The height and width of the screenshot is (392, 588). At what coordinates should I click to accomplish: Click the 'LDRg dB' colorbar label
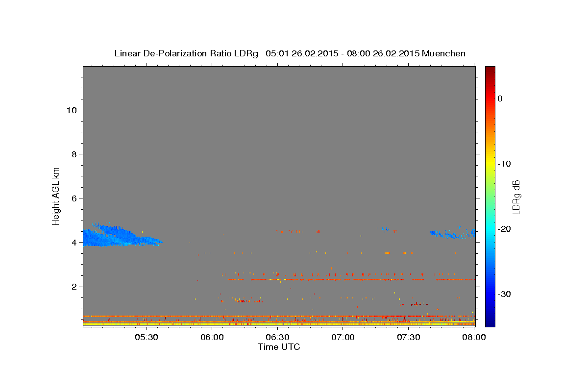coord(516,197)
